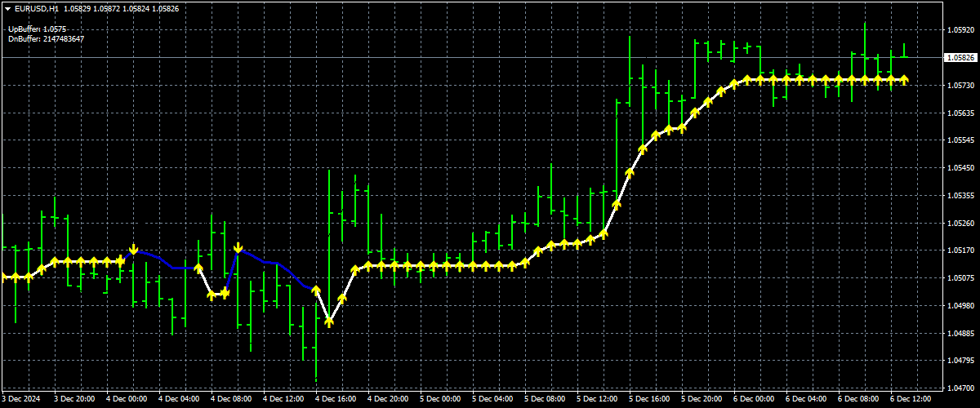
Task: Click the 1.05920 price axis label
Action: 960,30
